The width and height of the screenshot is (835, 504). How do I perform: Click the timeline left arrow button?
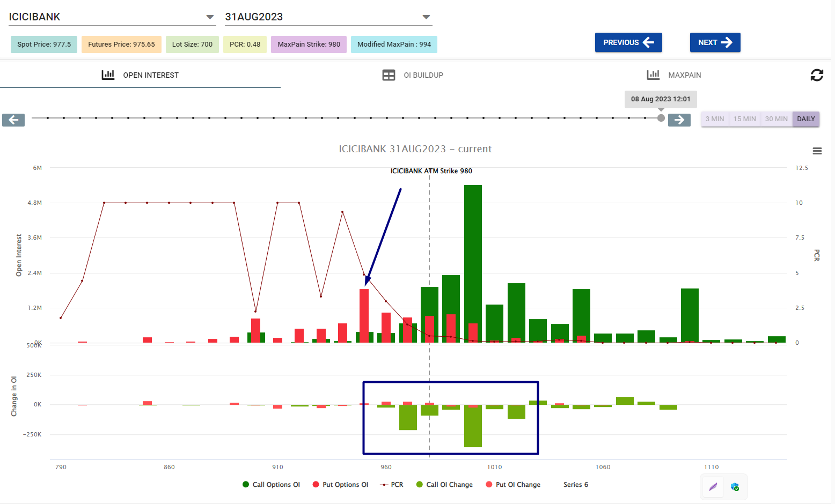pyautogui.click(x=13, y=120)
